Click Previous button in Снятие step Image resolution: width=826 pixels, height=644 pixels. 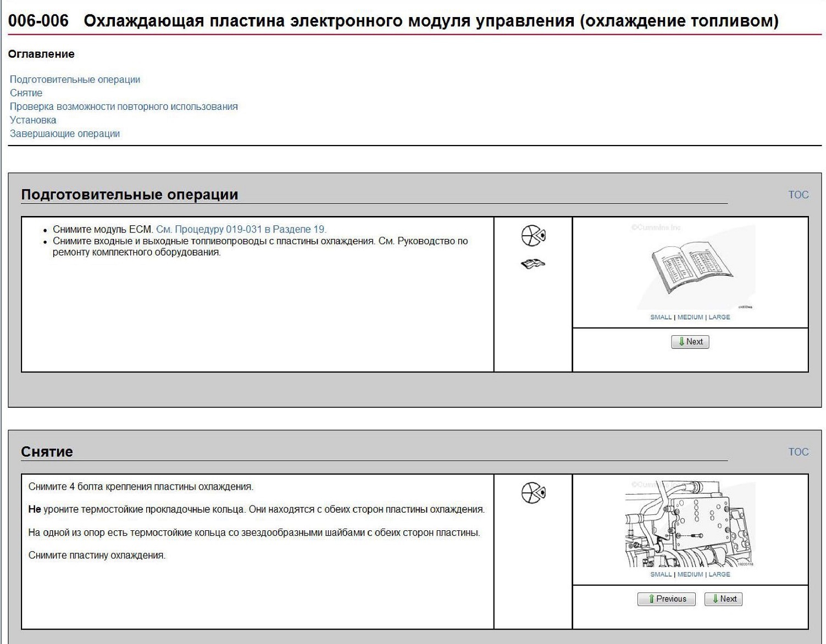667,599
